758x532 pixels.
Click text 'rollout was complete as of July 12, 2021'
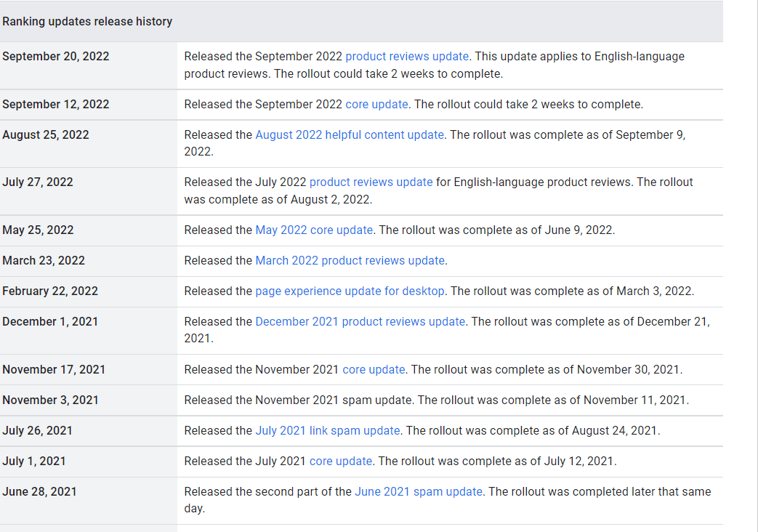[507, 462]
